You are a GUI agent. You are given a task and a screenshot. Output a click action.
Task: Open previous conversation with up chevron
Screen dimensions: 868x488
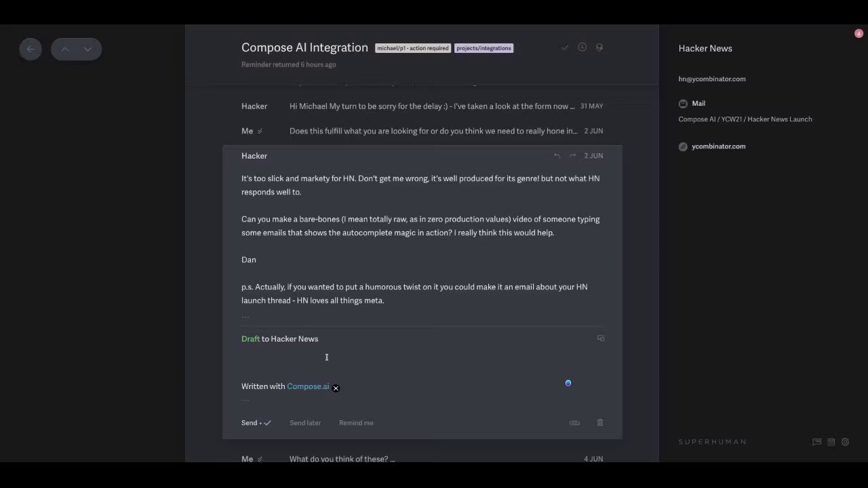tap(65, 49)
